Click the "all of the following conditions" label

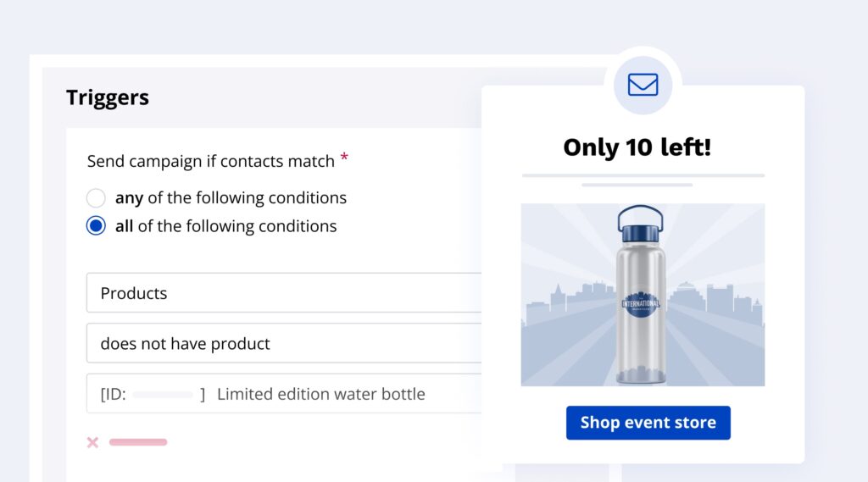tap(225, 226)
